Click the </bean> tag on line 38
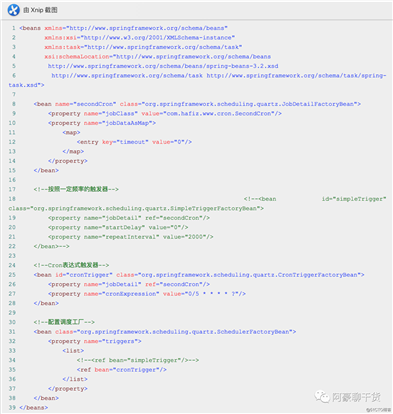 pyautogui.click(x=46, y=398)
